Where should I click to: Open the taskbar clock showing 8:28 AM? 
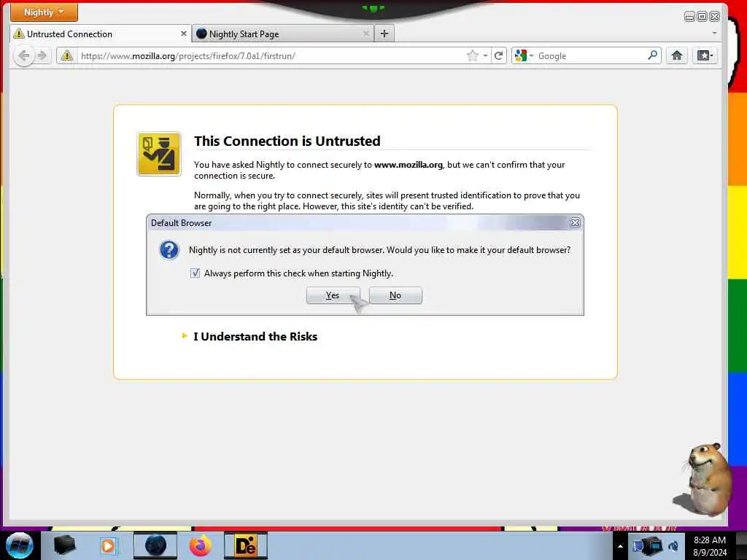click(710, 546)
